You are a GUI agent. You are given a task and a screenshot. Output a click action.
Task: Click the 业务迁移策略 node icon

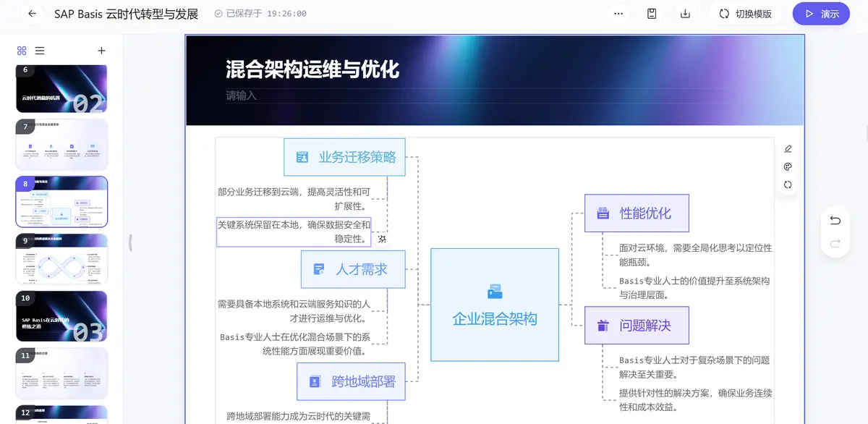[x=302, y=157]
